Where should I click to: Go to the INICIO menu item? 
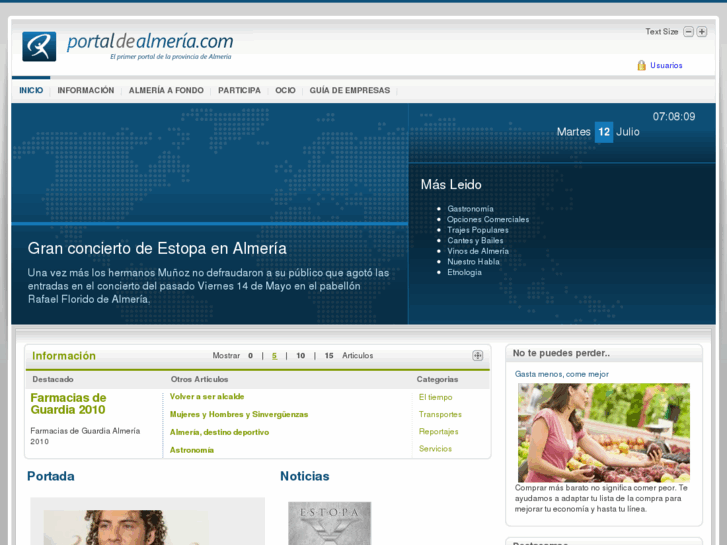point(31,90)
